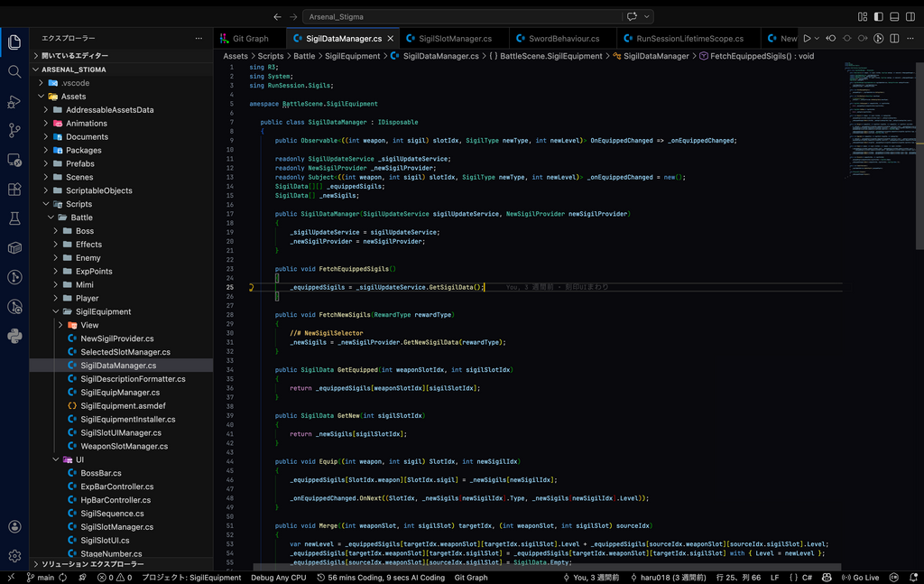Click the Run play button in editor toolbar
This screenshot has width=924, height=584.
point(807,39)
